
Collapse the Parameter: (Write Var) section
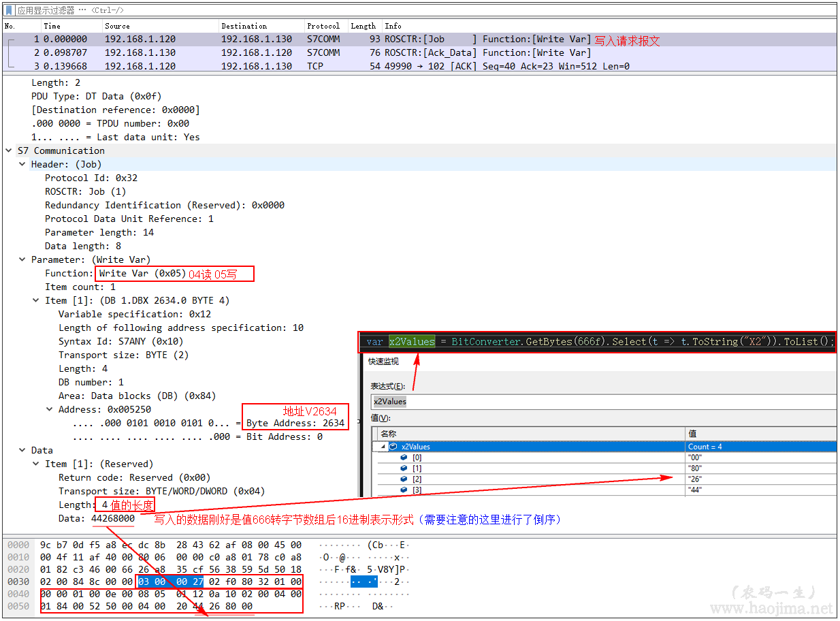tap(22, 259)
